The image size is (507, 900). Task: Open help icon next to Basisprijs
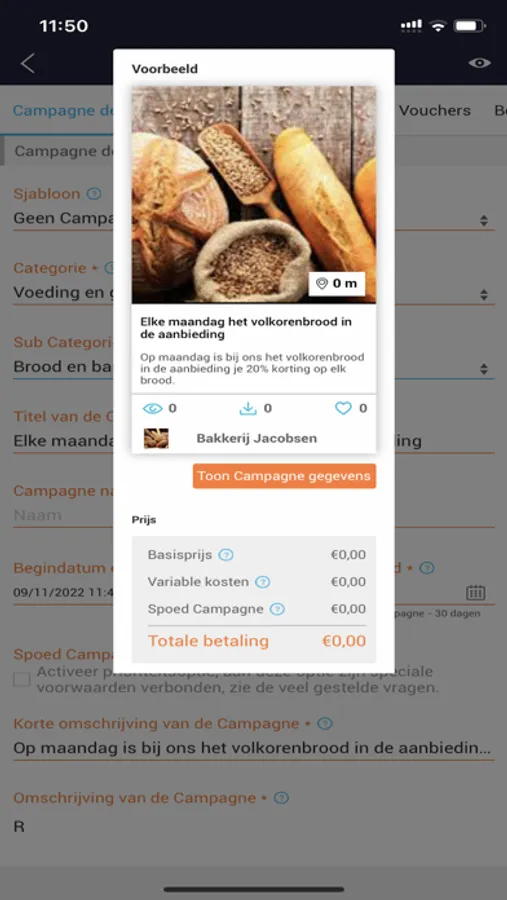226,555
